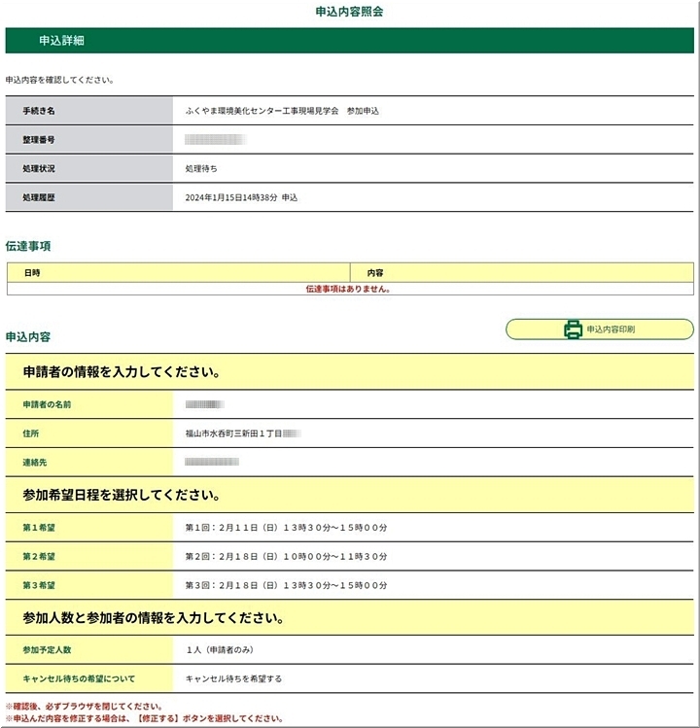
Task: Click the 第2希望 schedule 10時00分 entry
Action: coord(286,557)
